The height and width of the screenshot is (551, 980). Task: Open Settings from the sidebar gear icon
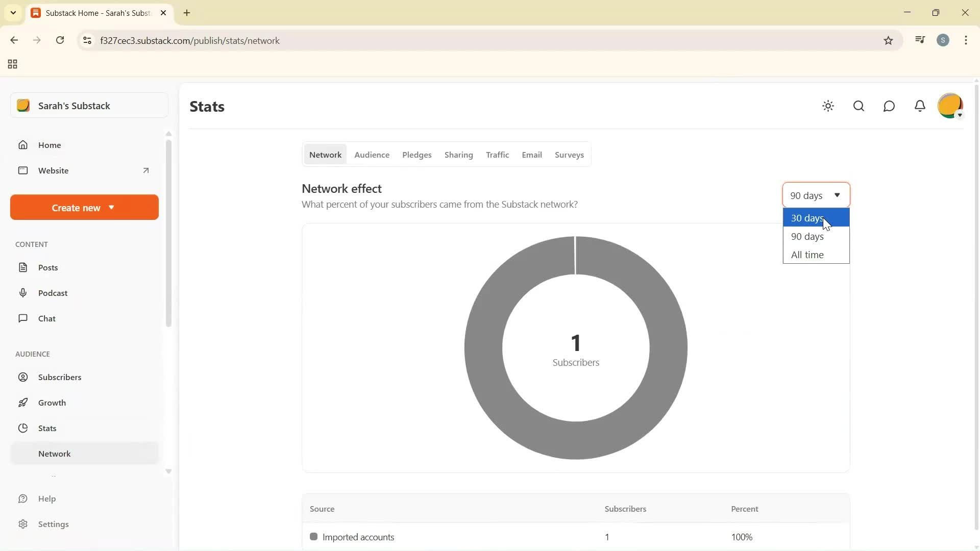coord(54,524)
